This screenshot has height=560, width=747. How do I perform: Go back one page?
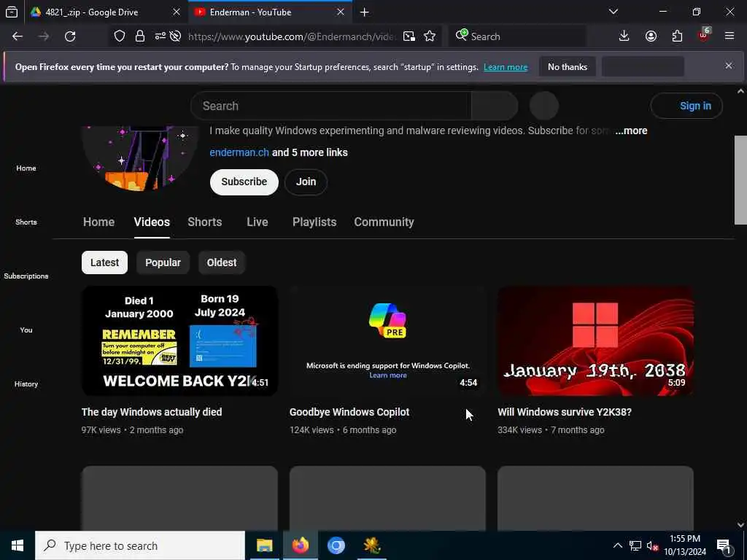coord(18,36)
